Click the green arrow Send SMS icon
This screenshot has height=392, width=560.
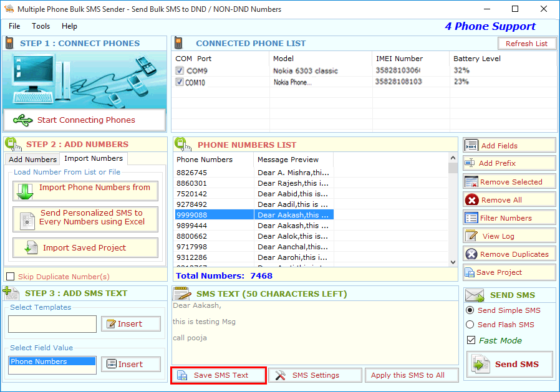(480, 364)
